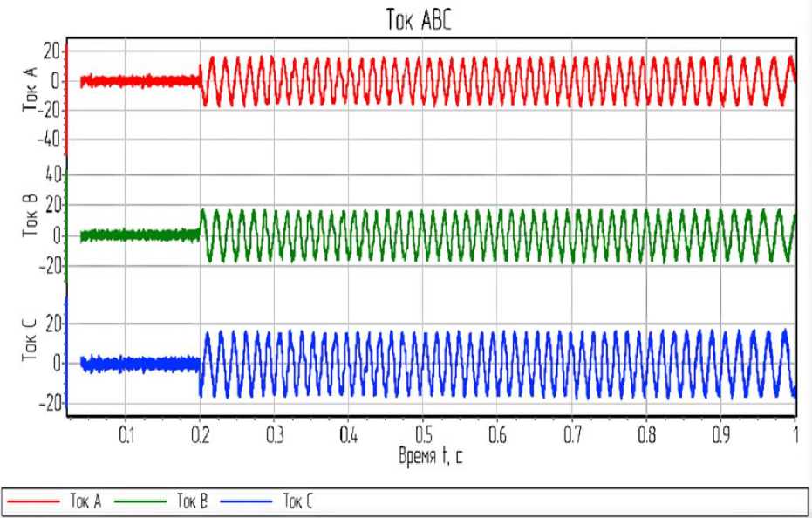Click the 0 tick label on Ток C axis

[57, 363]
